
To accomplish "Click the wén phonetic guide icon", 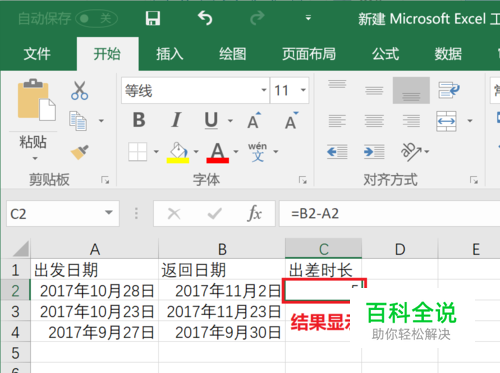I will click(257, 152).
